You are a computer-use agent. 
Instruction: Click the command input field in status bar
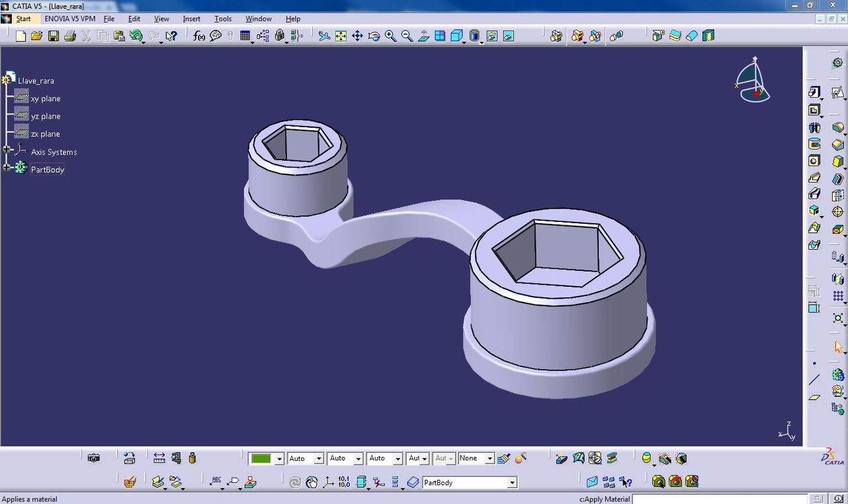click(x=719, y=499)
